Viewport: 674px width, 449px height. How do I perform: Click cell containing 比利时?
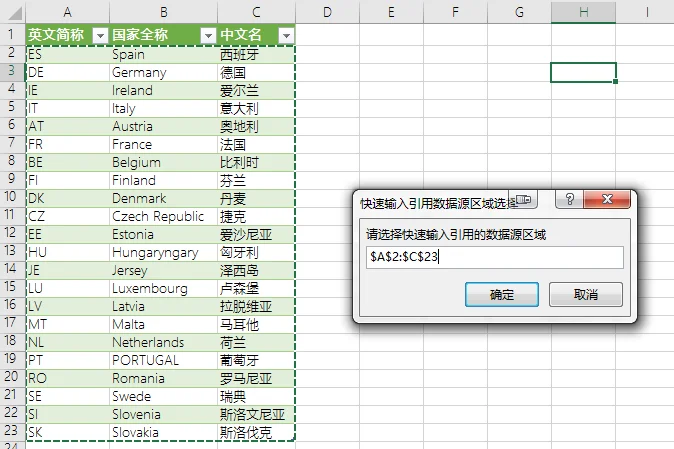click(x=256, y=162)
